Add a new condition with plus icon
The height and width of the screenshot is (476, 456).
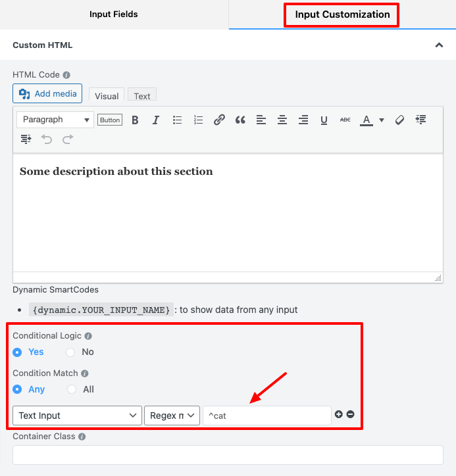(x=339, y=414)
